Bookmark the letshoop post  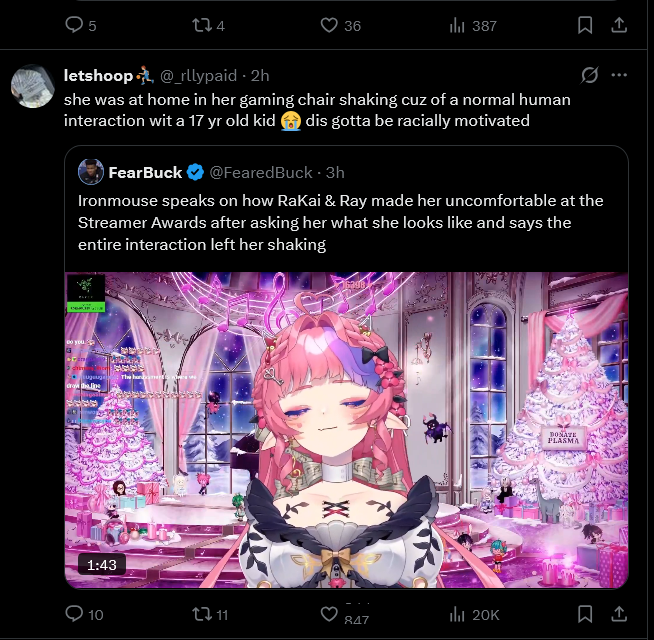585,614
